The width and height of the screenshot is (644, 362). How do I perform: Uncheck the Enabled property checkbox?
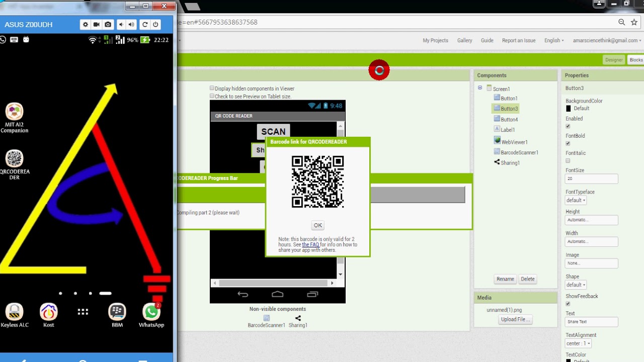tap(568, 126)
